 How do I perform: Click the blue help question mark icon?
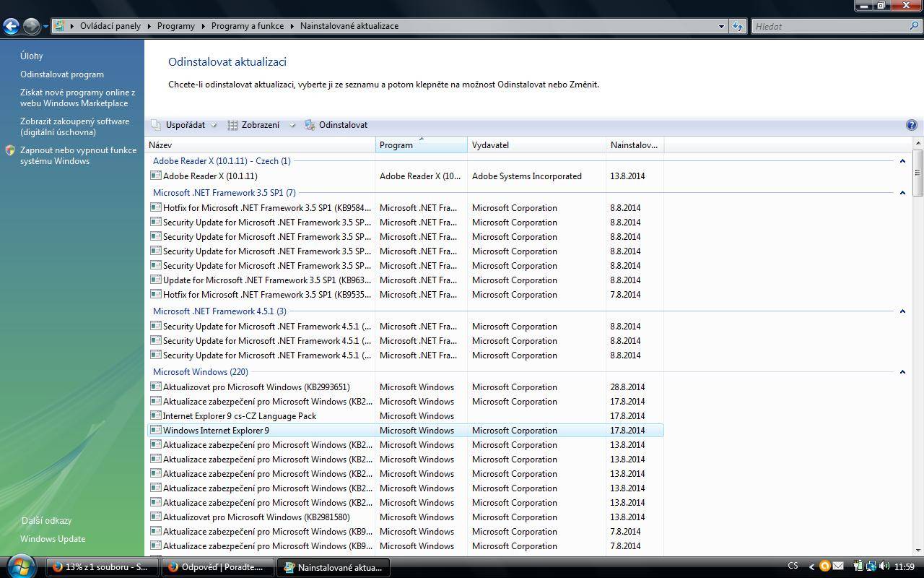point(911,125)
